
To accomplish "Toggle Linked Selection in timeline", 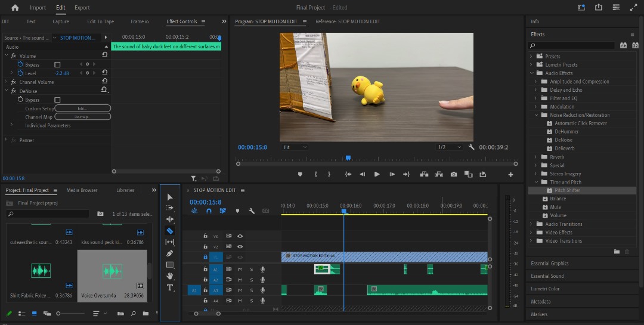I will (x=222, y=211).
